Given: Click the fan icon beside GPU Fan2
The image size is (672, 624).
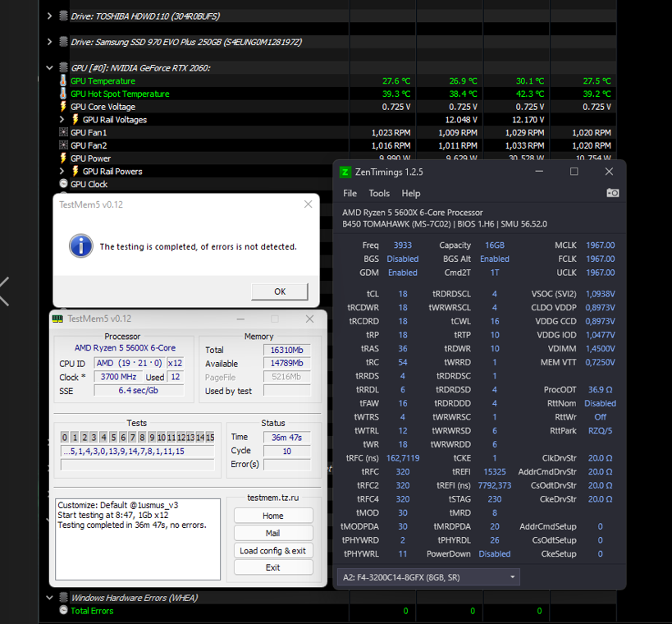Looking at the screenshot, I should point(63,145).
